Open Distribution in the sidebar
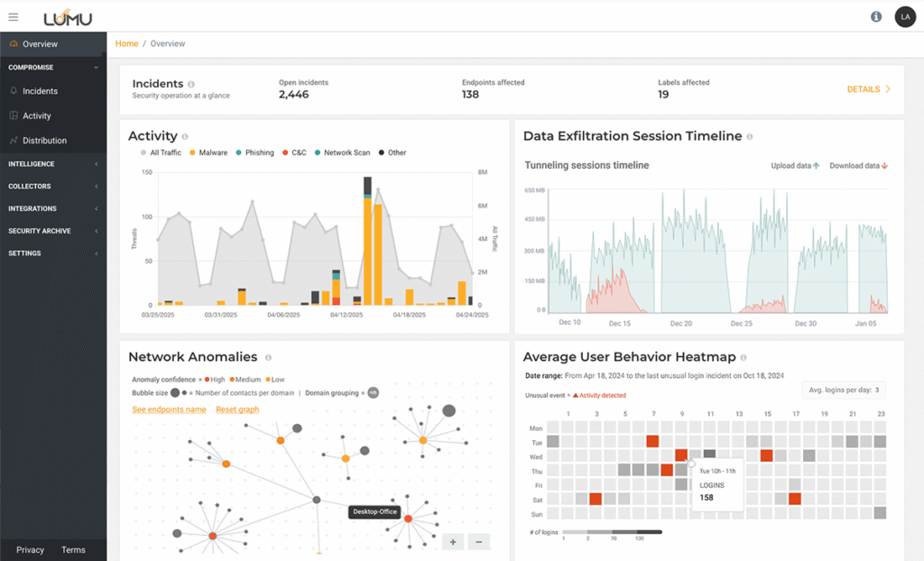924x561 pixels. pyautogui.click(x=44, y=141)
